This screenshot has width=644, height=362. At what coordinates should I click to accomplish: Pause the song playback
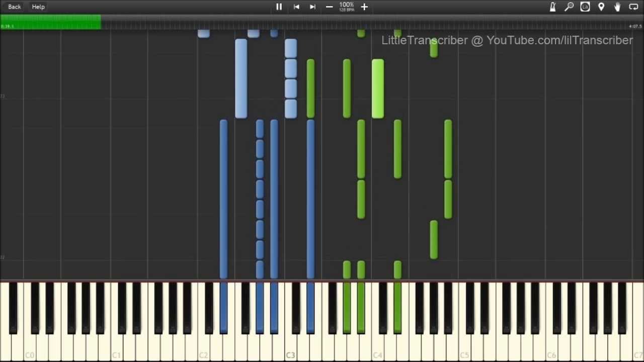279,7
